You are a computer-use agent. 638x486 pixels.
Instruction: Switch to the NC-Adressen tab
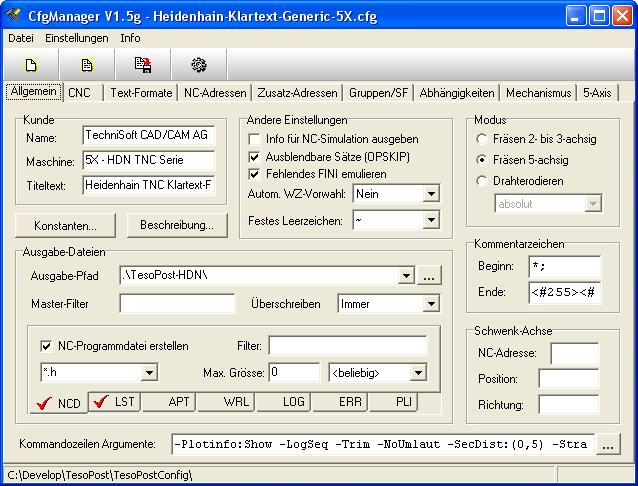click(x=214, y=93)
